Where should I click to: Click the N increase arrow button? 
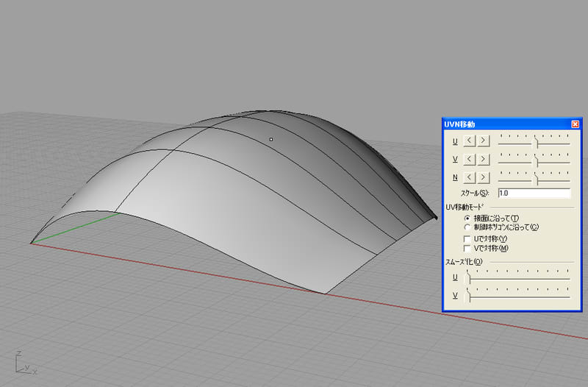pyautogui.click(x=483, y=177)
